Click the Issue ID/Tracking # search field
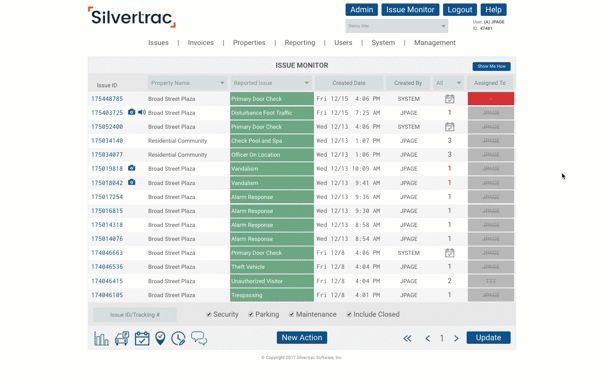 135,315
